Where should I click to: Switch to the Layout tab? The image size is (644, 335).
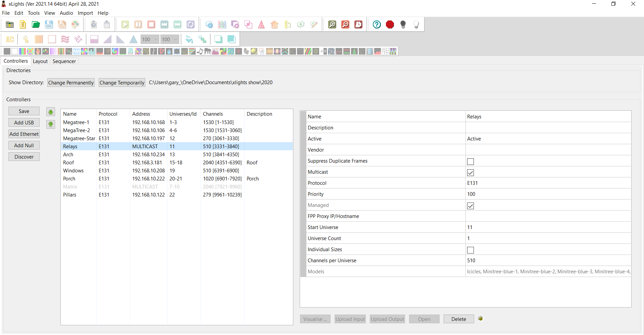40,61
